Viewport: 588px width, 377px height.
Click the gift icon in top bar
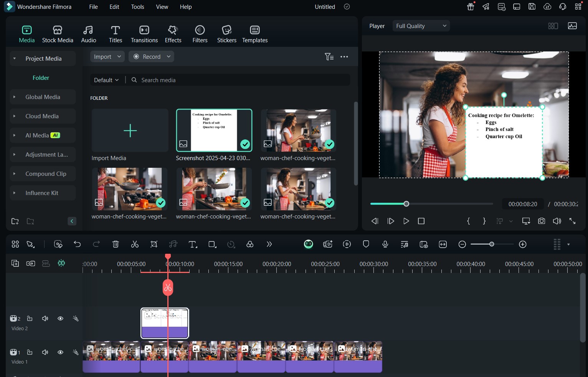pyautogui.click(x=471, y=7)
